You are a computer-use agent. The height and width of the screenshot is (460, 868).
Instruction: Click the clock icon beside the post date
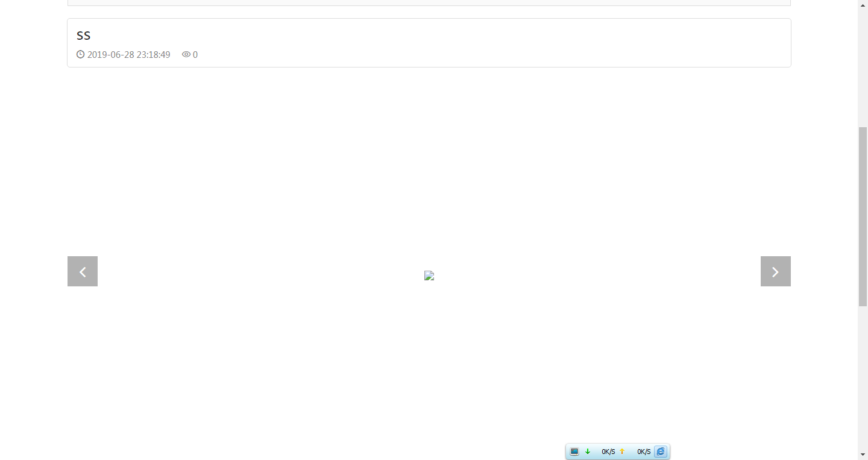[x=81, y=54]
